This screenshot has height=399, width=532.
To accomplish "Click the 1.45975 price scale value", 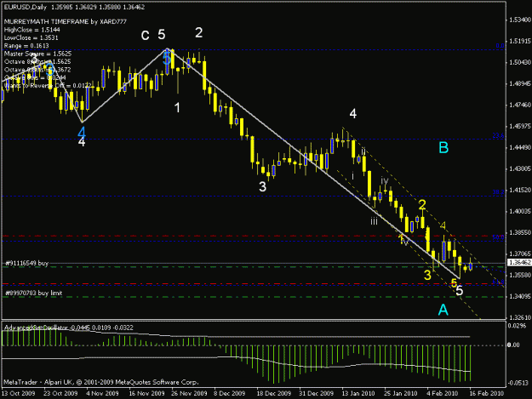I will 519,126.
